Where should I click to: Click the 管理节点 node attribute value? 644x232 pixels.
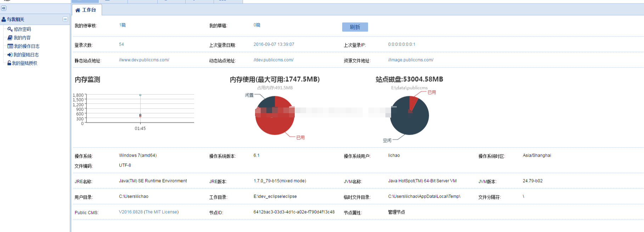click(397, 212)
